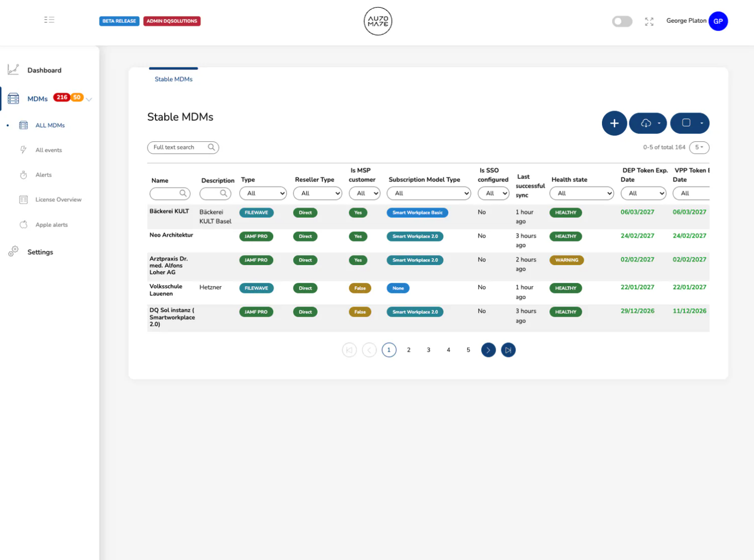Go to page 2
754x560 pixels.
point(409,350)
